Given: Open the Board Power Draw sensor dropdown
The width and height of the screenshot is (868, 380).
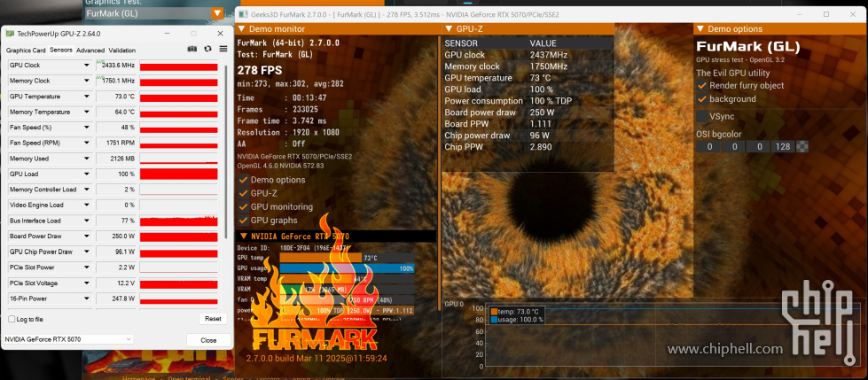Looking at the screenshot, I should [x=86, y=237].
